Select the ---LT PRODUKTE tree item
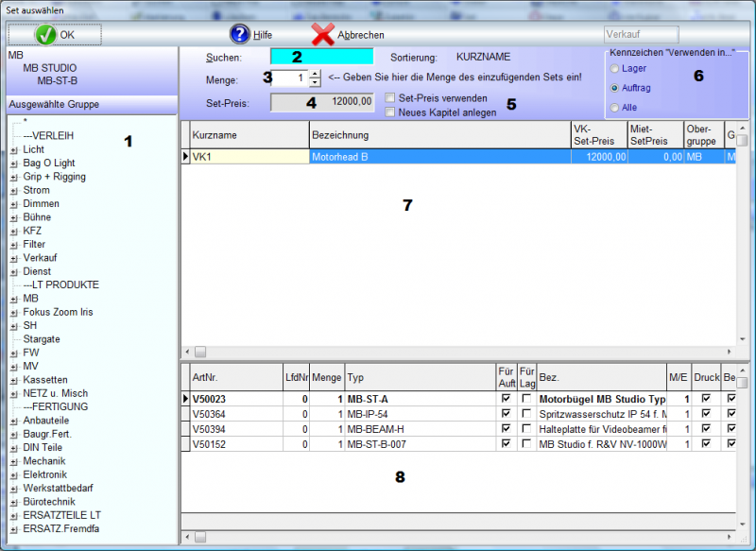The width and height of the screenshot is (756, 551). pyautogui.click(x=60, y=284)
